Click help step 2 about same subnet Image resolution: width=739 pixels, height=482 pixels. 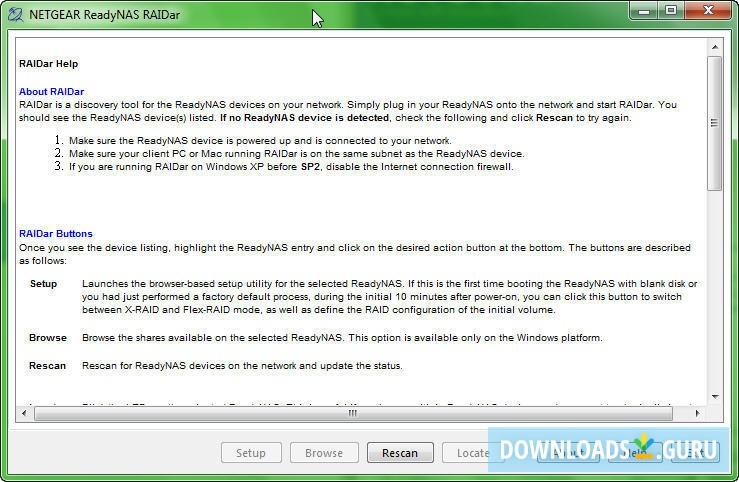pos(296,154)
